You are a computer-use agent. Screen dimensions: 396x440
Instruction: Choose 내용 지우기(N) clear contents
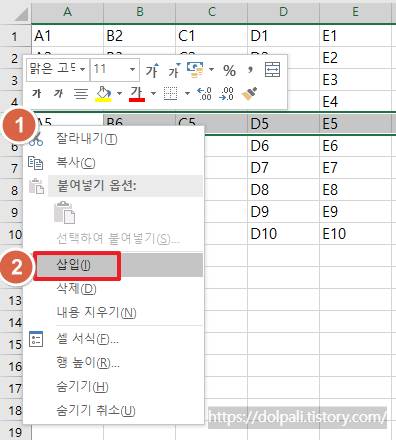tap(113, 313)
